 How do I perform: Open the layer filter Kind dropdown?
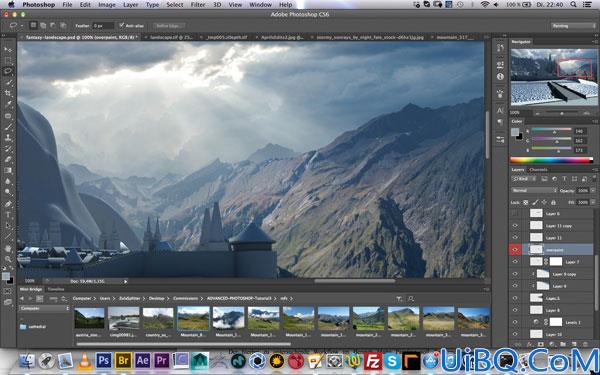pos(524,179)
